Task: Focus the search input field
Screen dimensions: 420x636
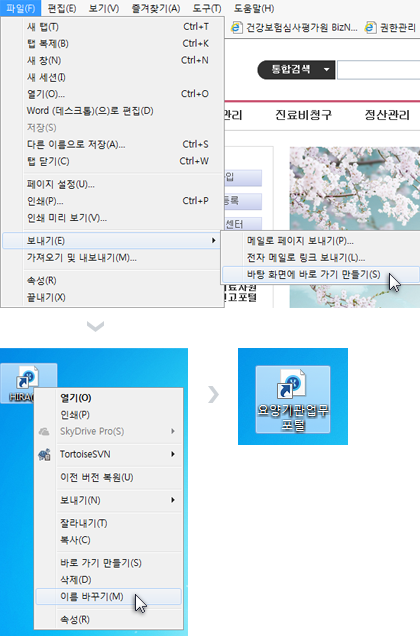Action: (x=378, y=70)
